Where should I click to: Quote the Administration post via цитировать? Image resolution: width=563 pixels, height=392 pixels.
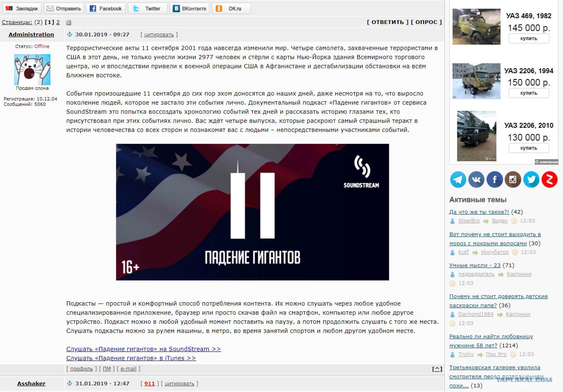(x=159, y=35)
